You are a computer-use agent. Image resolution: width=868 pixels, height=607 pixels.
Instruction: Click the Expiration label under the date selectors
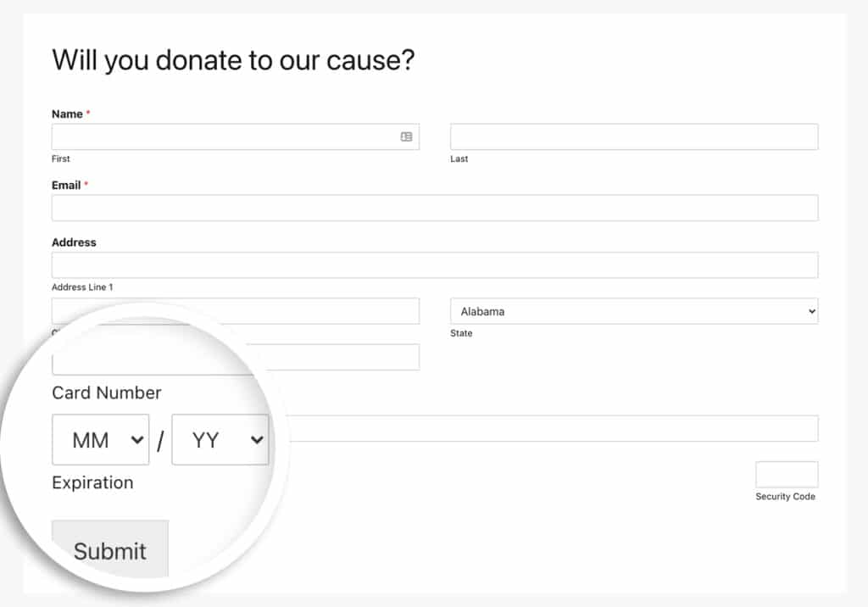click(x=93, y=482)
